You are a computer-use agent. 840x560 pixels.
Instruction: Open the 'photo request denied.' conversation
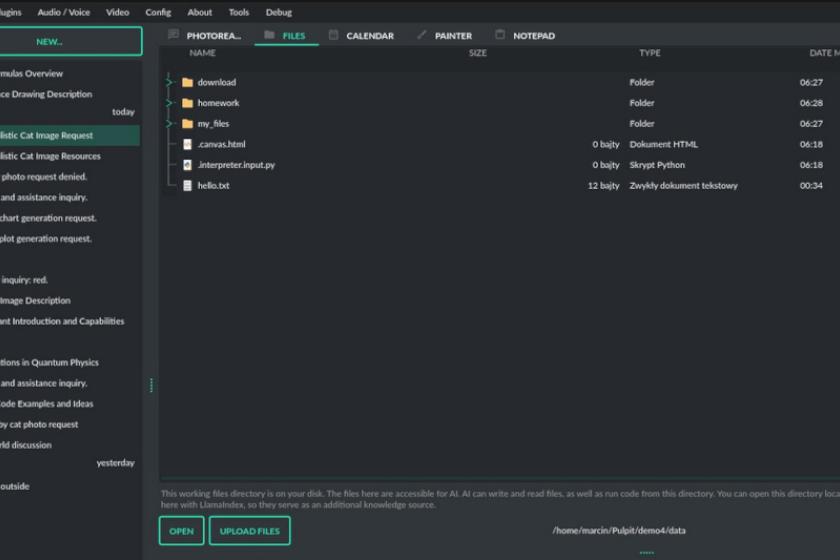(70, 176)
